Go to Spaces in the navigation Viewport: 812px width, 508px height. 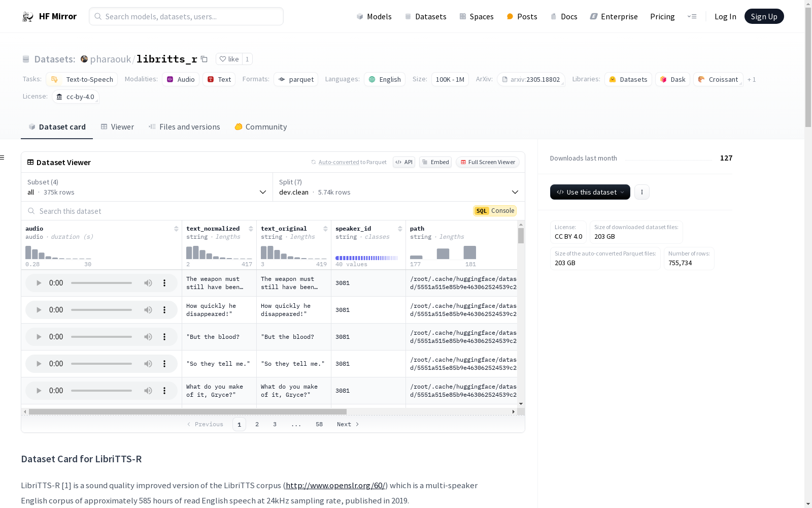[477, 16]
